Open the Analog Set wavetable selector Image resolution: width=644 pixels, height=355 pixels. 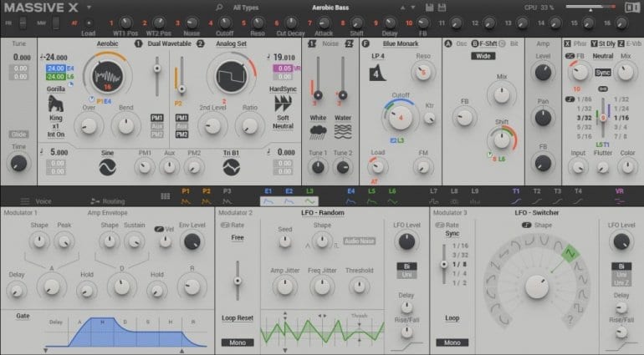pyautogui.click(x=231, y=43)
